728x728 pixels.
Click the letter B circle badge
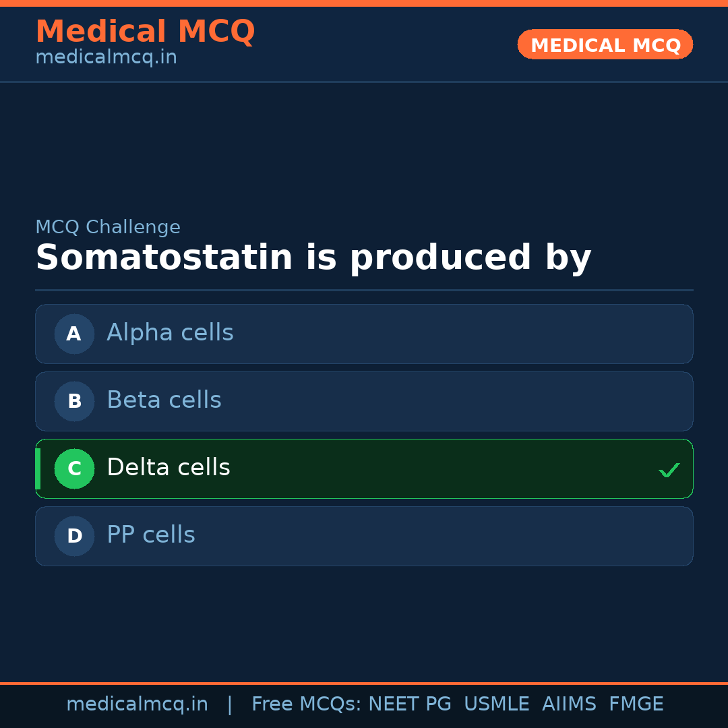(x=74, y=401)
